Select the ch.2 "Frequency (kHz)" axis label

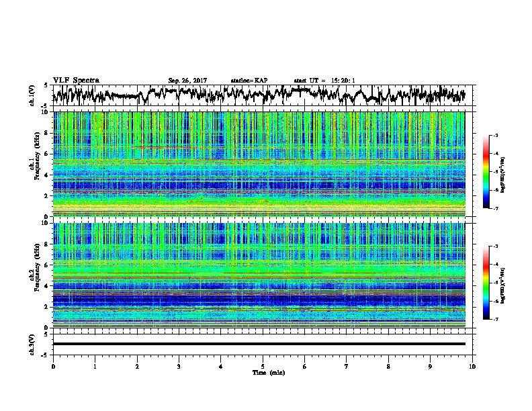pyautogui.click(x=37, y=267)
